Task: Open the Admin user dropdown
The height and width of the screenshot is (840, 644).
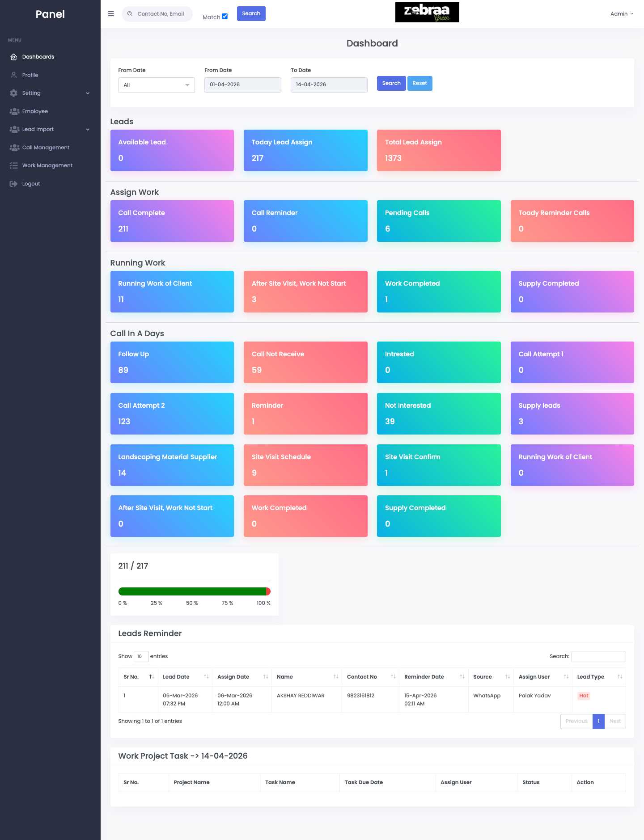Action: (x=622, y=14)
